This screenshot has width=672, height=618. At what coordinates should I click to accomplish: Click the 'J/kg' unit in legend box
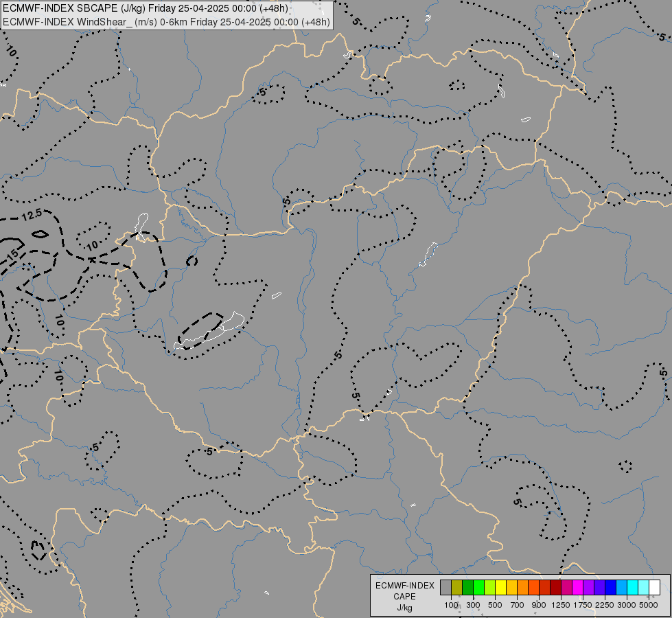coord(404,608)
